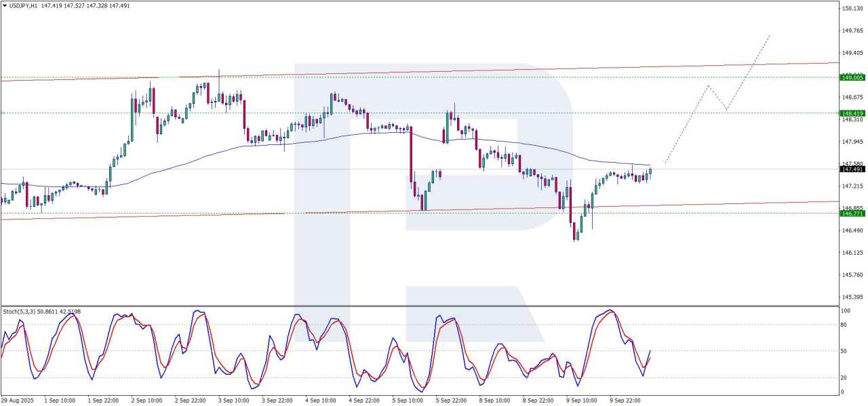Click the 149.405 price axis label
The height and width of the screenshot is (406, 868).
point(852,53)
